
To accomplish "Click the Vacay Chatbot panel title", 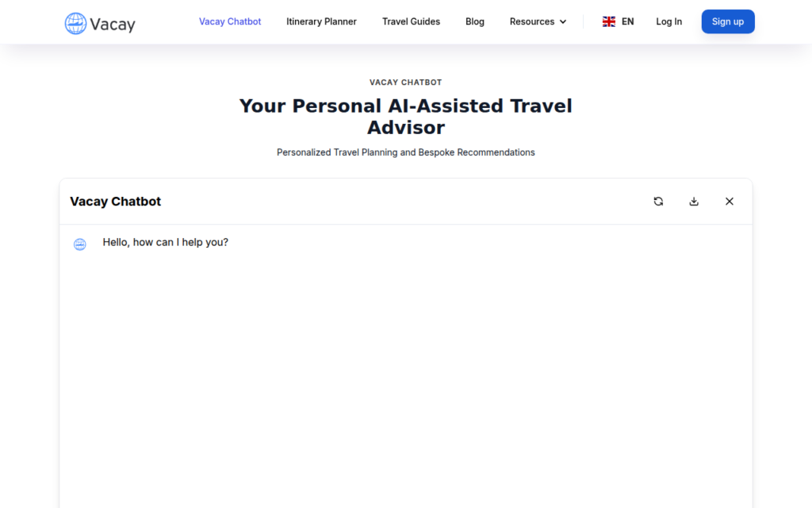I will [116, 201].
